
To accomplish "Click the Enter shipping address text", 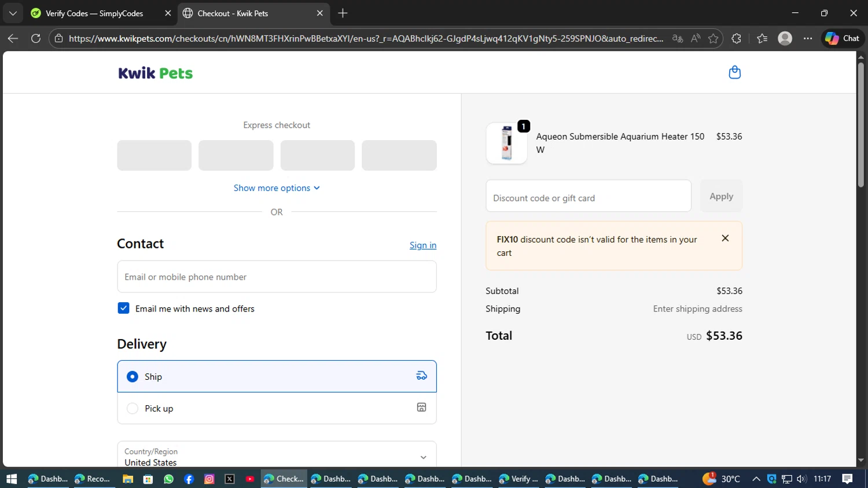I will [x=698, y=309].
